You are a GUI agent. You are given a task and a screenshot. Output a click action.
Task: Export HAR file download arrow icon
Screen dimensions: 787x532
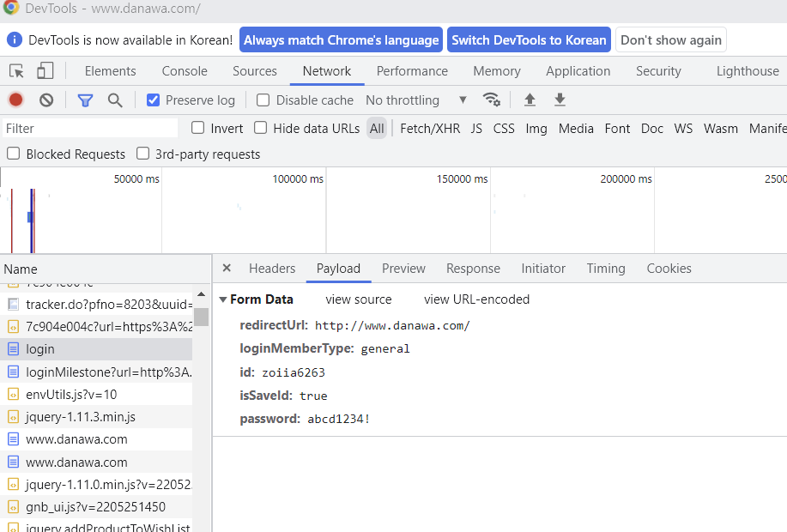560,100
